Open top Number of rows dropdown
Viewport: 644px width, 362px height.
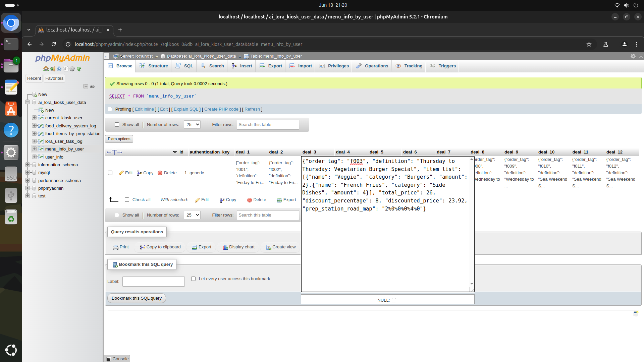(x=192, y=125)
